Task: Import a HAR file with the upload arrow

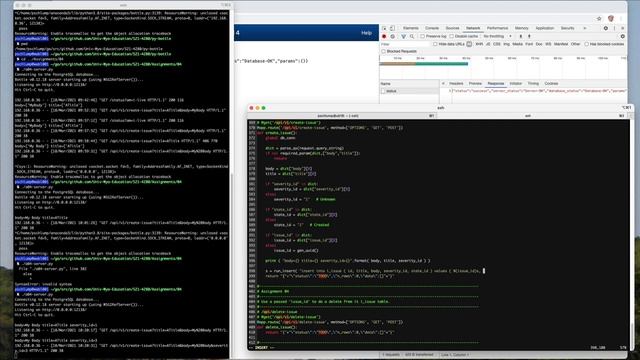Action: click(x=520, y=36)
